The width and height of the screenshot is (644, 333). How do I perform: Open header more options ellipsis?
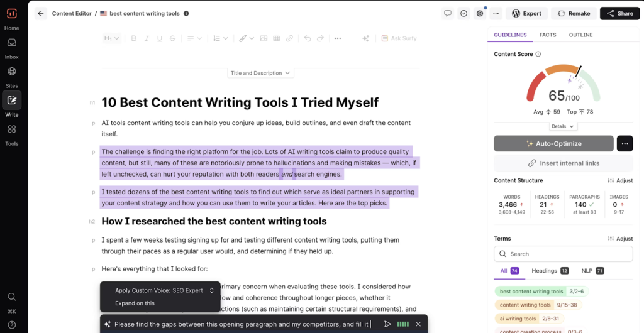[x=496, y=14]
